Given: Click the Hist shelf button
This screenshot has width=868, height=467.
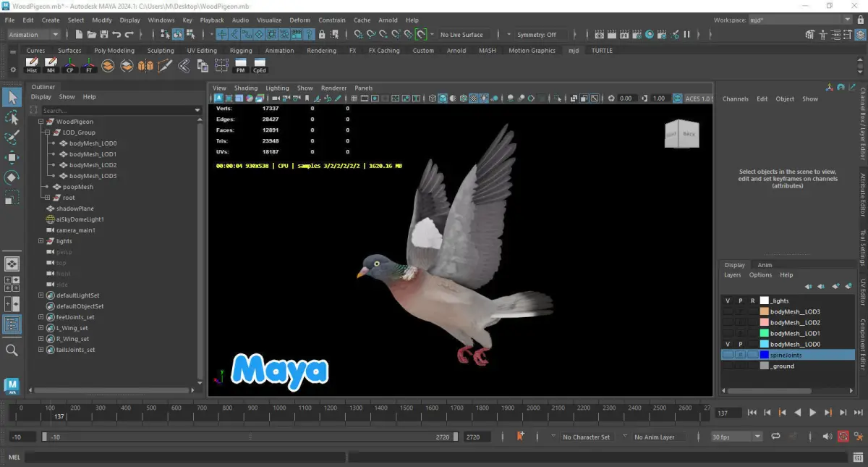Looking at the screenshot, I should 32,66.
